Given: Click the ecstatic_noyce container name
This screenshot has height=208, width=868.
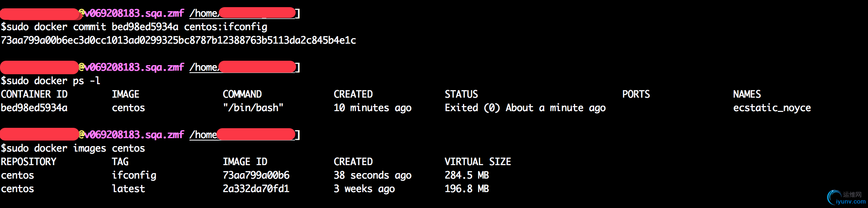Looking at the screenshot, I should point(772,108).
